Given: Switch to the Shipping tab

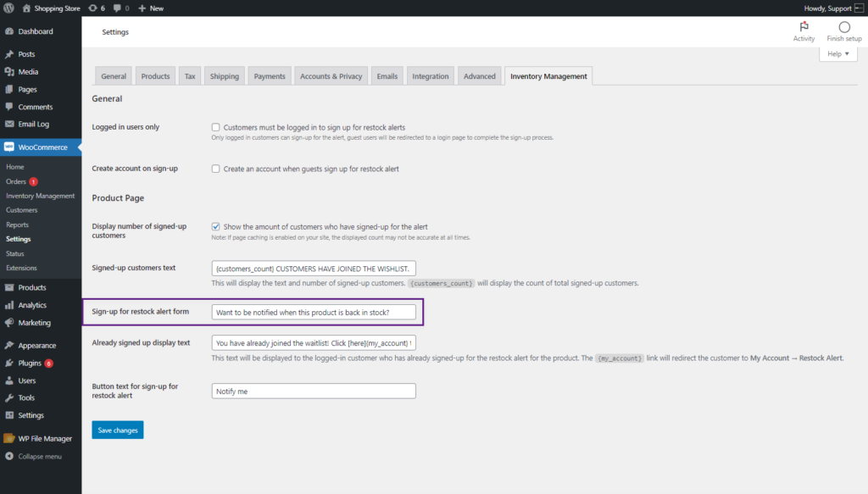Looking at the screenshot, I should point(224,76).
